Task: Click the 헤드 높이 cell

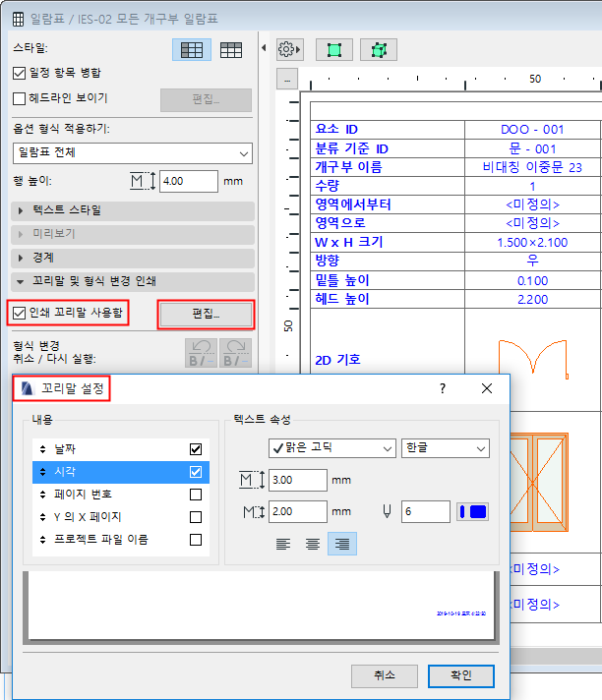Action: coord(388,299)
